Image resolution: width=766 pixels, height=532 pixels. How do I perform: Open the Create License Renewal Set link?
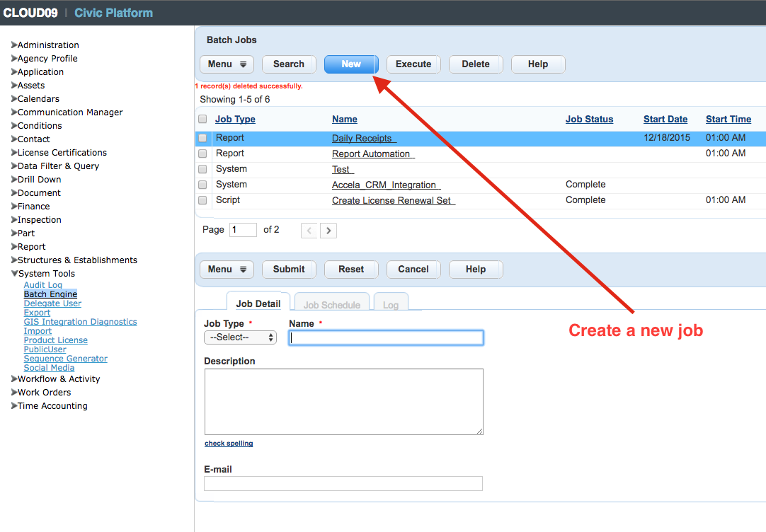(393, 200)
